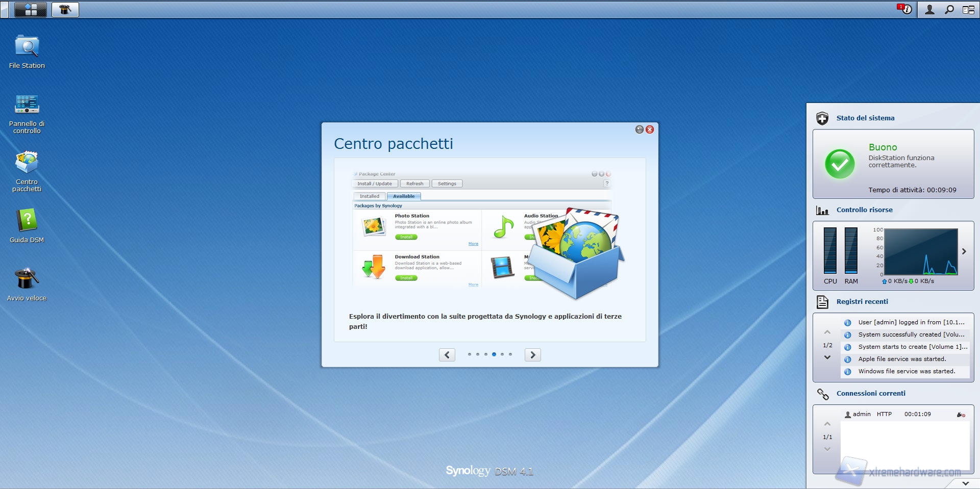The width and height of the screenshot is (980, 489).
Task: Open the search magnifier in the taskbar
Action: (x=949, y=10)
